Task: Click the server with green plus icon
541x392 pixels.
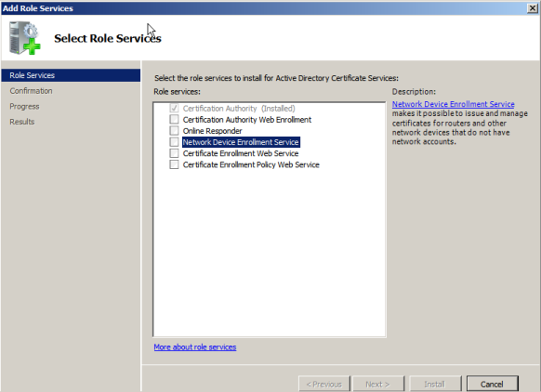Action: (25, 38)
